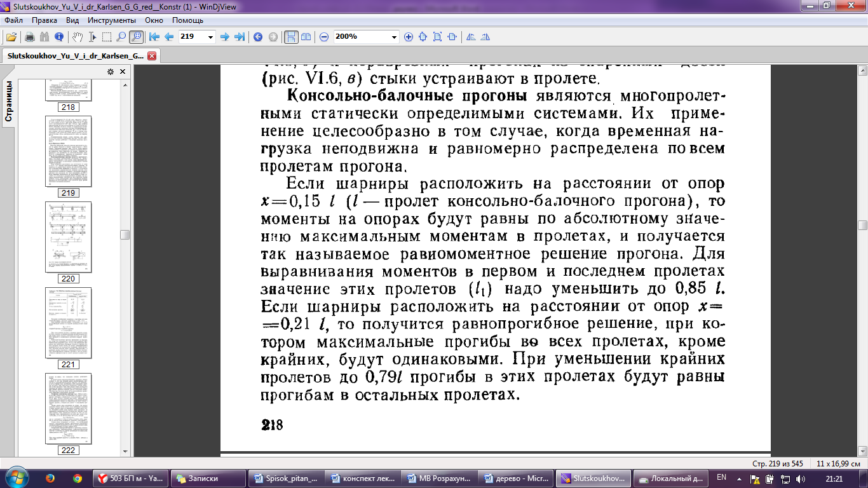Open the volume control in tray

tap(799, 478)
